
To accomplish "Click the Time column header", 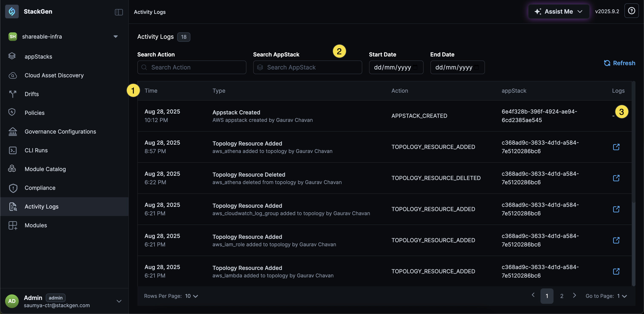I will point(151,91).
